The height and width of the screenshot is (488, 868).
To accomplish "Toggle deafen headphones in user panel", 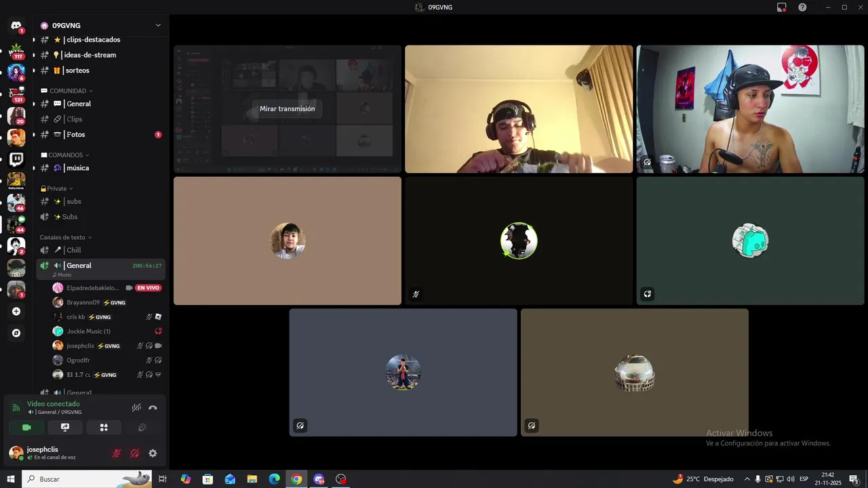I will point(135,453).
